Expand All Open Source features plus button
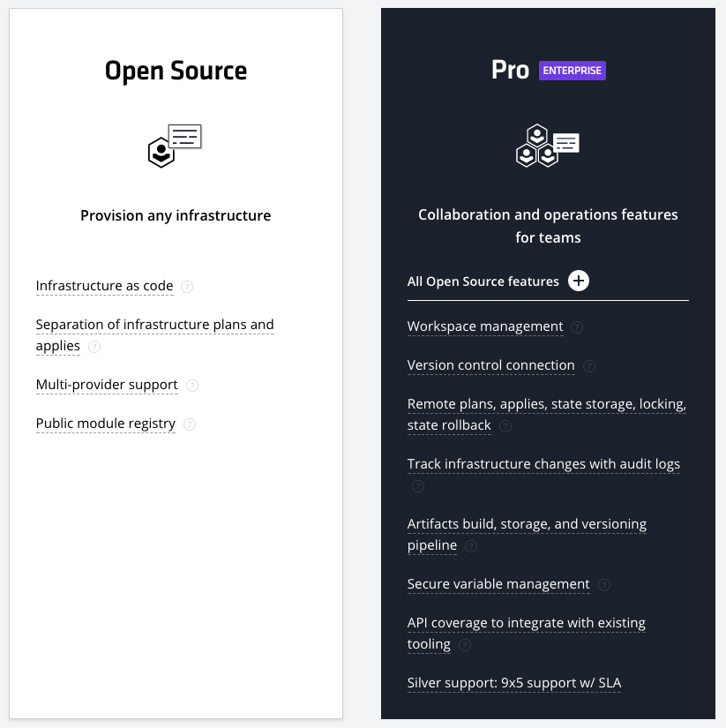The width and height of the screenshot is (726, 728). (579, 281)
